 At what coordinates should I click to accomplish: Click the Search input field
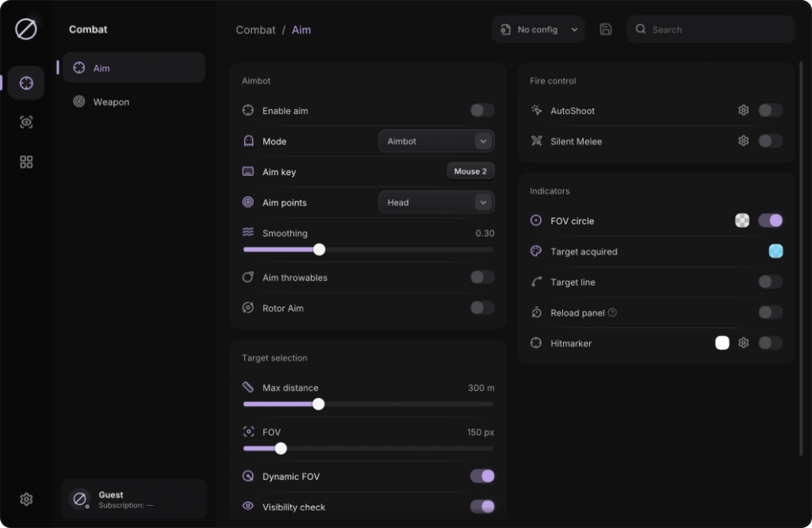pos(710,29)
